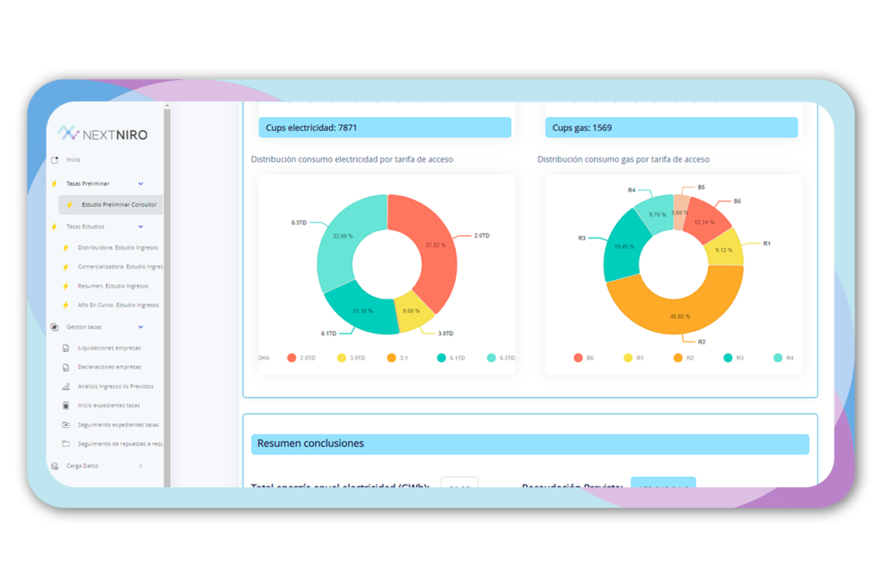Open Distribuidora. Estudio Ingresos via its bolt icon

[x=65, y=247]
